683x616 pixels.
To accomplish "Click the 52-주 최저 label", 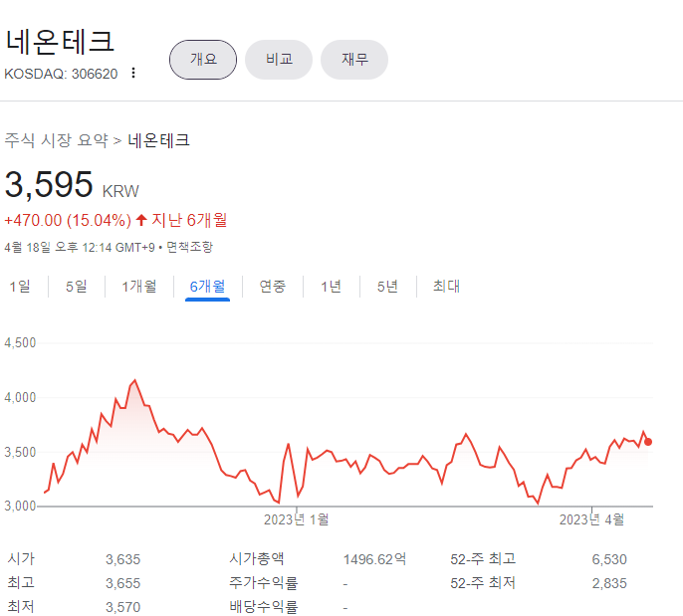I will (x=483, y=583).
